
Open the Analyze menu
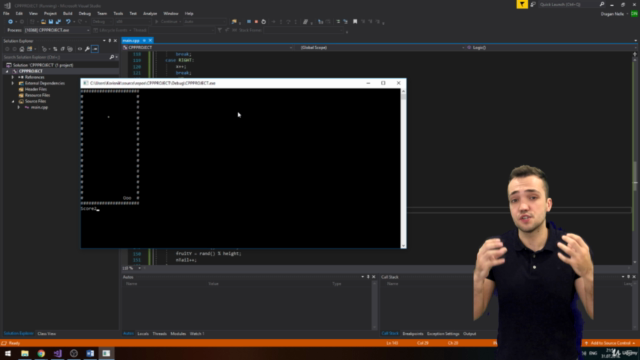tap(150, 13)
